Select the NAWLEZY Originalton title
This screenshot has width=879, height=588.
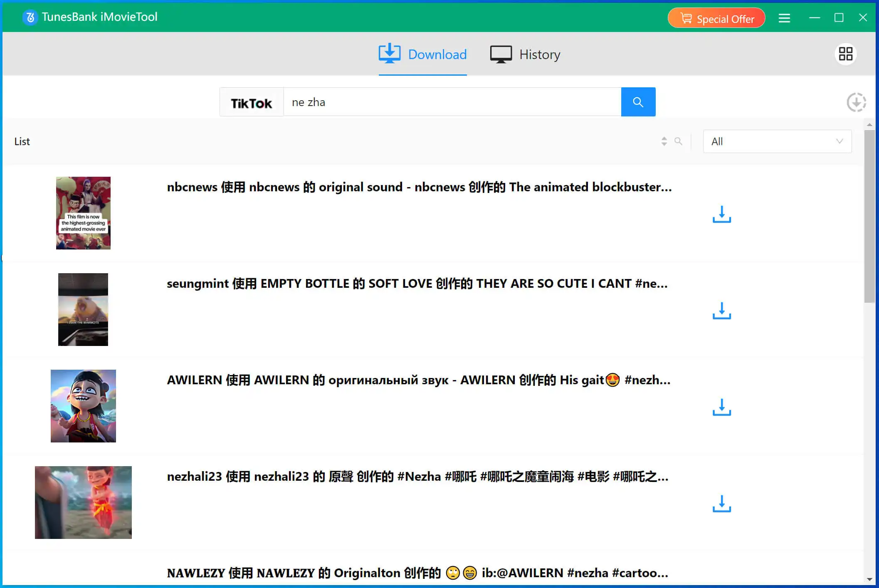(417, 573)
